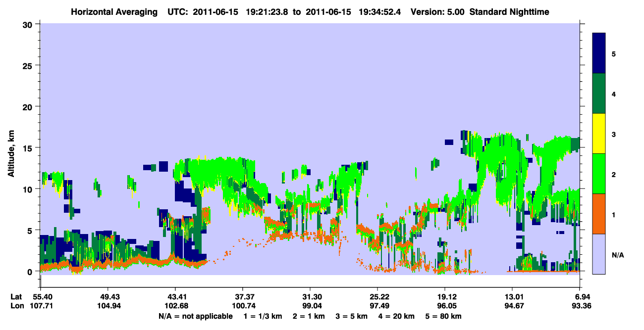This screenshot has height=330, width=644.
Task: Click the dark blue color bar segment labeled 5
Action: (599, 53)
